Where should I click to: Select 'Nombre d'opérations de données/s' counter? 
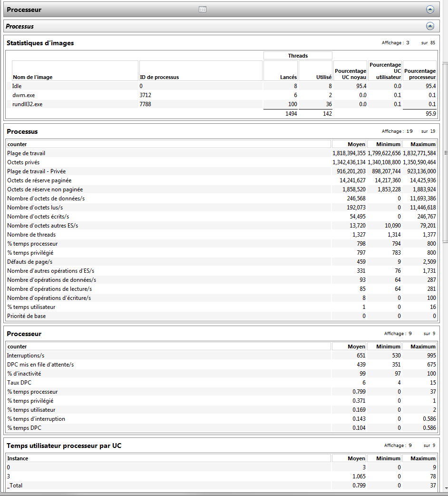tap(222, 280)
